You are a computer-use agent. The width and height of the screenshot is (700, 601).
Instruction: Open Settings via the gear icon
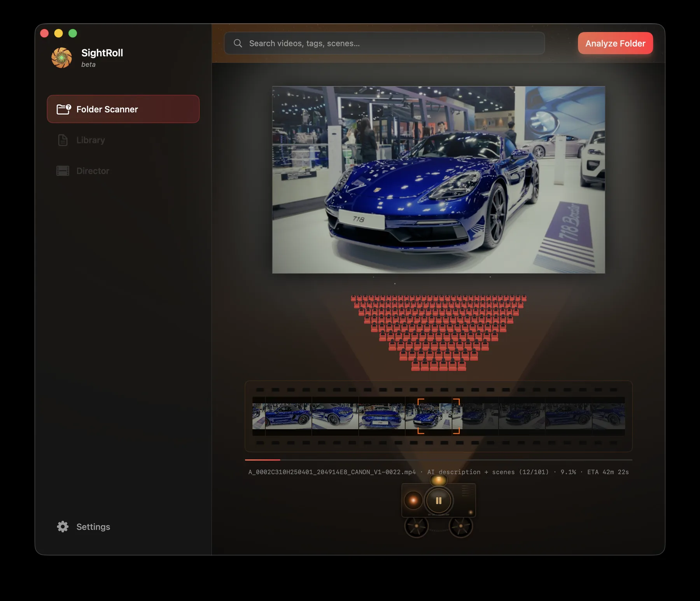coord(63,526)
